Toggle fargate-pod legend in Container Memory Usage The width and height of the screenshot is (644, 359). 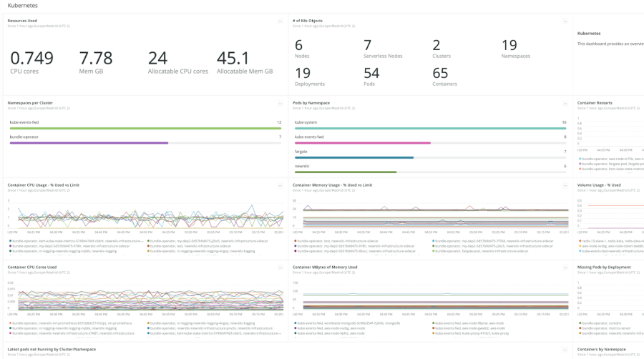click(x=480, y=251)
